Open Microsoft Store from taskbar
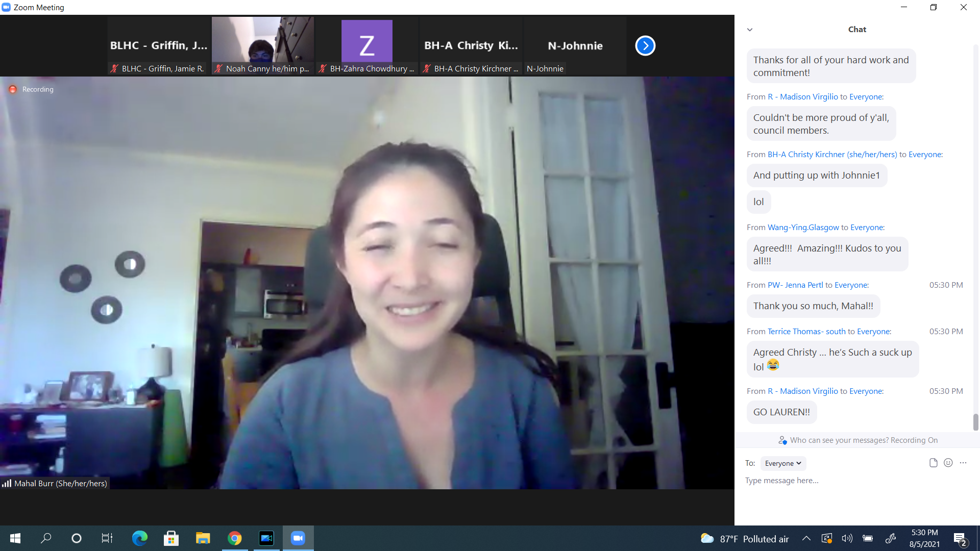The width and height of the screenshot is (980, 551). point(171,538)
